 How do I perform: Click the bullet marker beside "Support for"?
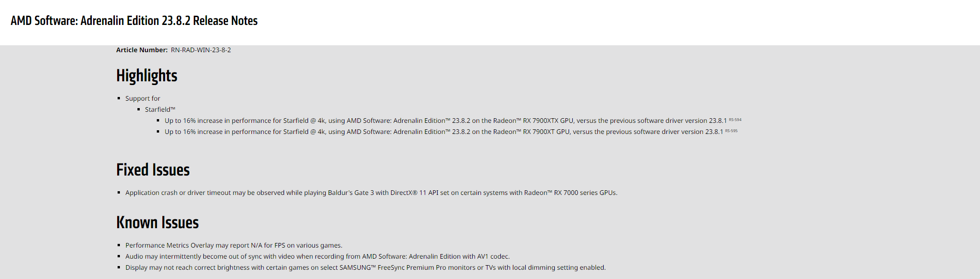119,98
